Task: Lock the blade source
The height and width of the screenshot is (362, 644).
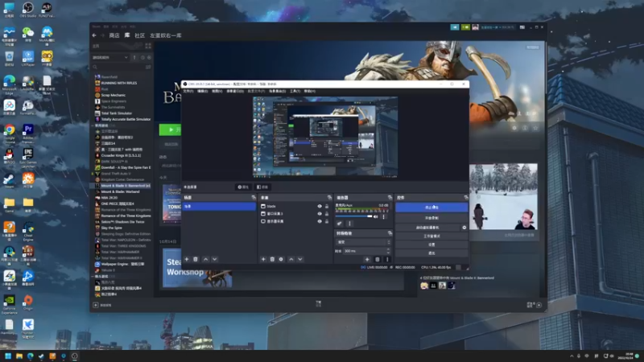Action: point(327,207)
